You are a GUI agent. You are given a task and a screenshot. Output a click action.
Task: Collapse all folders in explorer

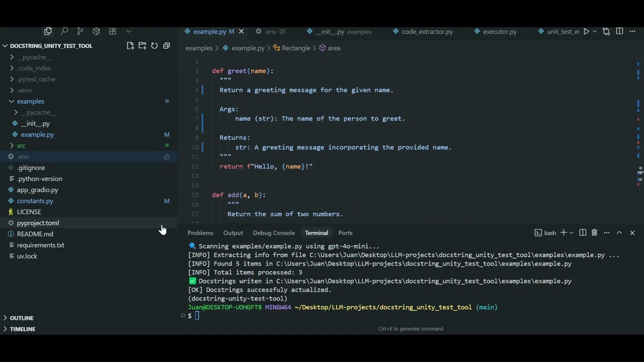(x=167, y=46)
